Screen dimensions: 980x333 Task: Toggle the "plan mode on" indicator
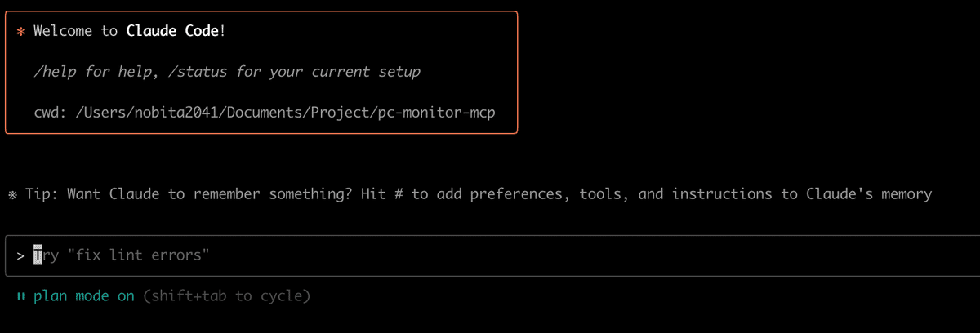point(83,296)
